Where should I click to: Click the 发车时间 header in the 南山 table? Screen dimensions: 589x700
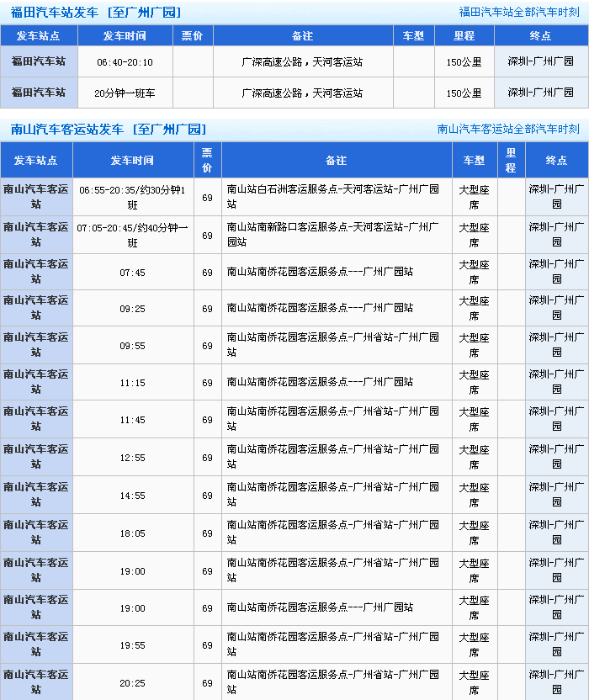click(133, 160)
